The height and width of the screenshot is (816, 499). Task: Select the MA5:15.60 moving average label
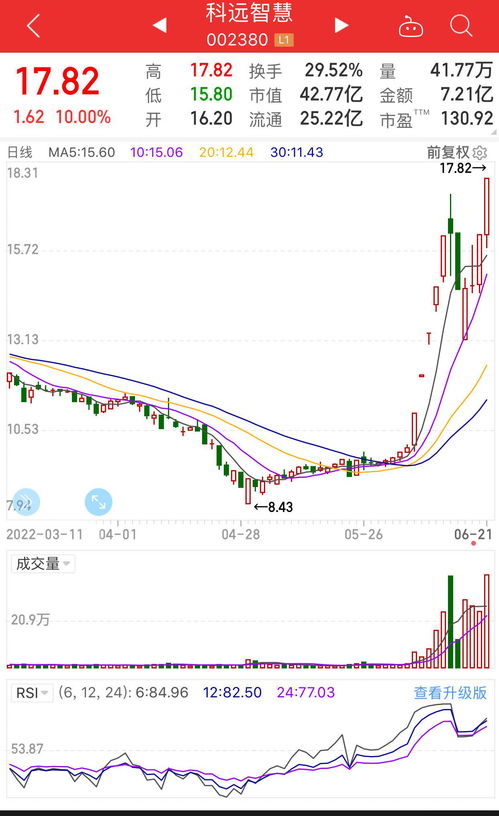pos(82,152)
